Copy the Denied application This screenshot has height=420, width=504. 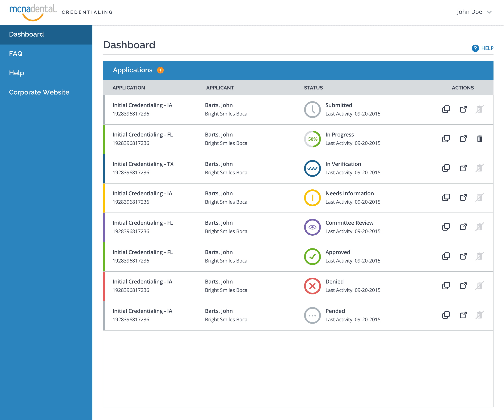click(446, 286)
